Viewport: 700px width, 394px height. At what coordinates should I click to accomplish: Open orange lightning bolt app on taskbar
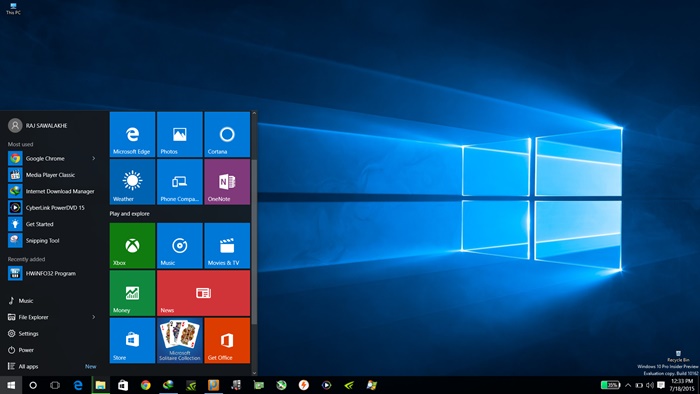click(304, 385)
